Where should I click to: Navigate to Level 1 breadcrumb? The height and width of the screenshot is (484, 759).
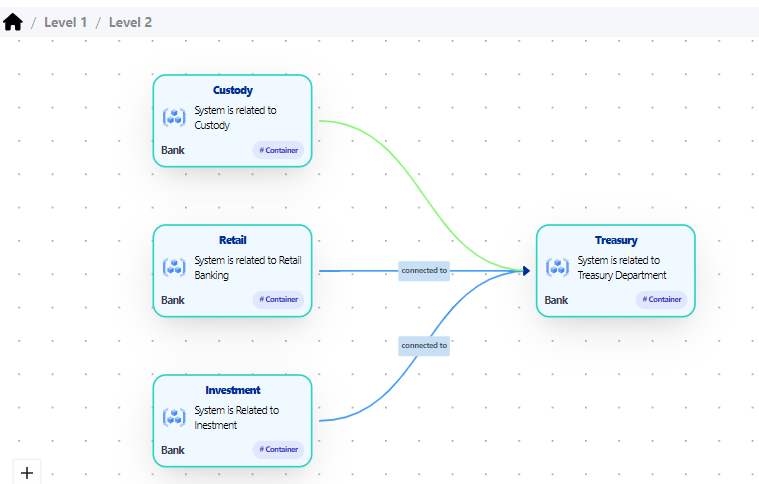tap(65, 22)
